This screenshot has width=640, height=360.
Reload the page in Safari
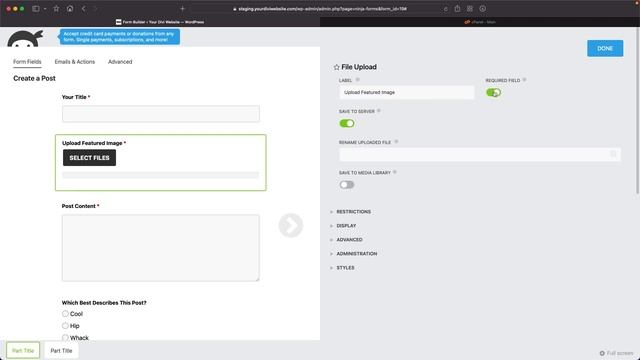tap(445, 9)
